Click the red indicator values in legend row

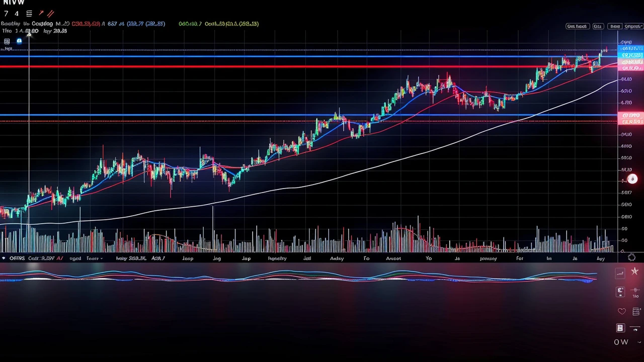(x=86, y=24)
